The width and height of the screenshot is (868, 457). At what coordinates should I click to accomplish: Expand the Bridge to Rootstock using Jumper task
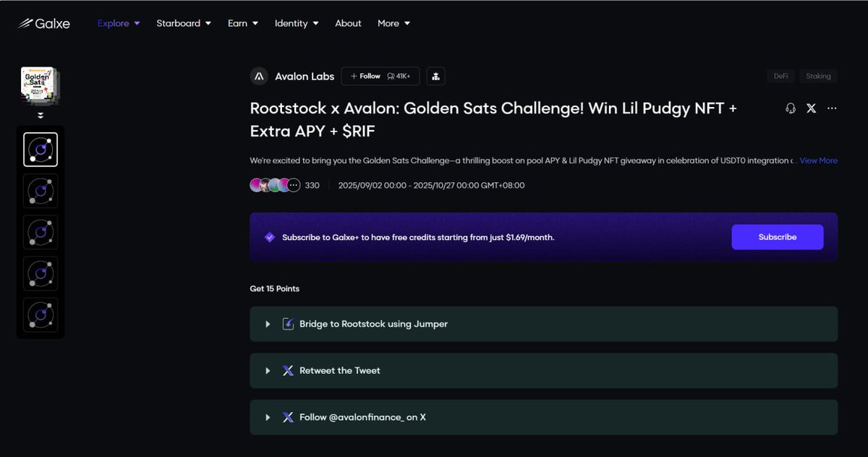(268, 324)
